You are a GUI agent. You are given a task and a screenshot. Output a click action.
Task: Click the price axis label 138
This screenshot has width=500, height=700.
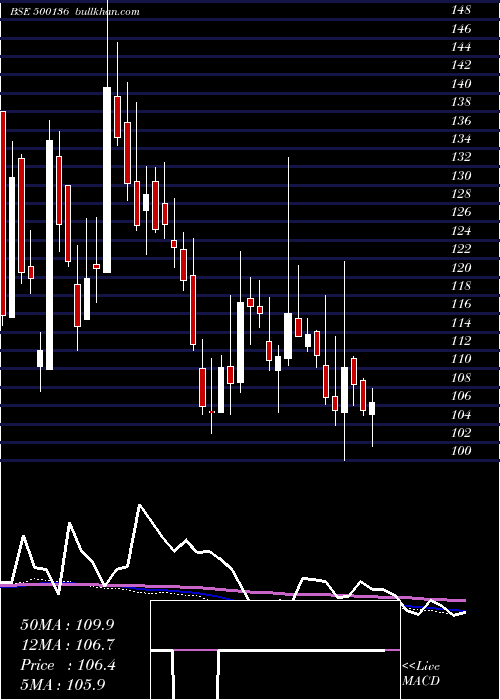pyautogui.click(x=461, y=102)
